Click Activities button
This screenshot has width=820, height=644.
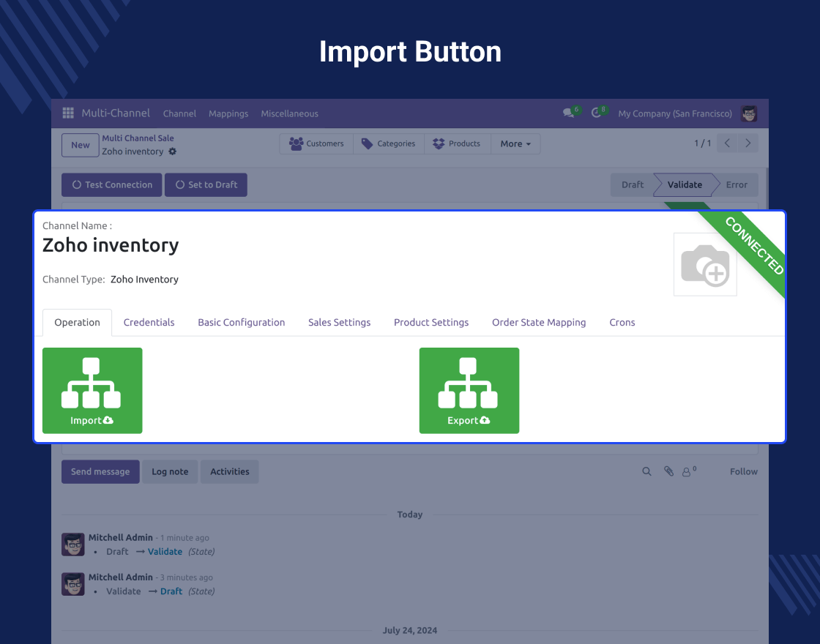click(230, 471)
